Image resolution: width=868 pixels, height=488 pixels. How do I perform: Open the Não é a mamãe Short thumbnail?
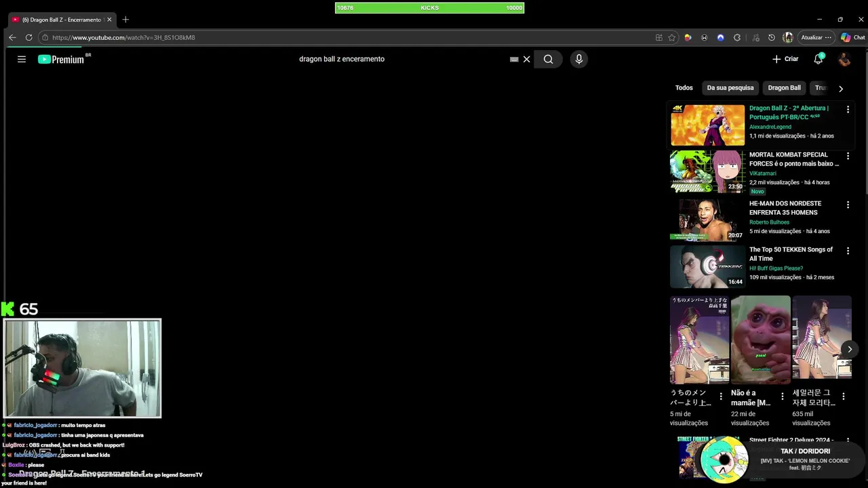click(761, 340)
